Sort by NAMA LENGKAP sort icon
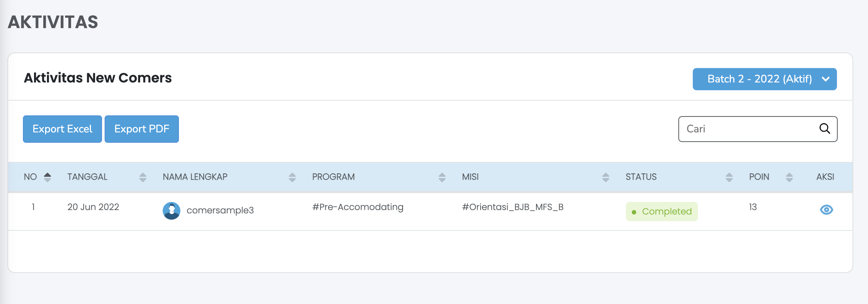The width and height of the screenshot is (868, 304). pyautogui.click(x=292, y=178)
